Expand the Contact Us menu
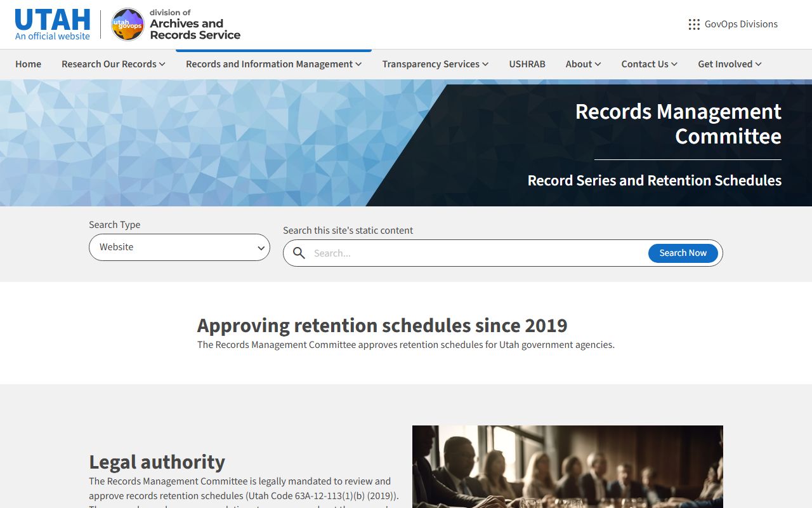The image size is (812, 508). pyautogui.click(x=650, y=64)
